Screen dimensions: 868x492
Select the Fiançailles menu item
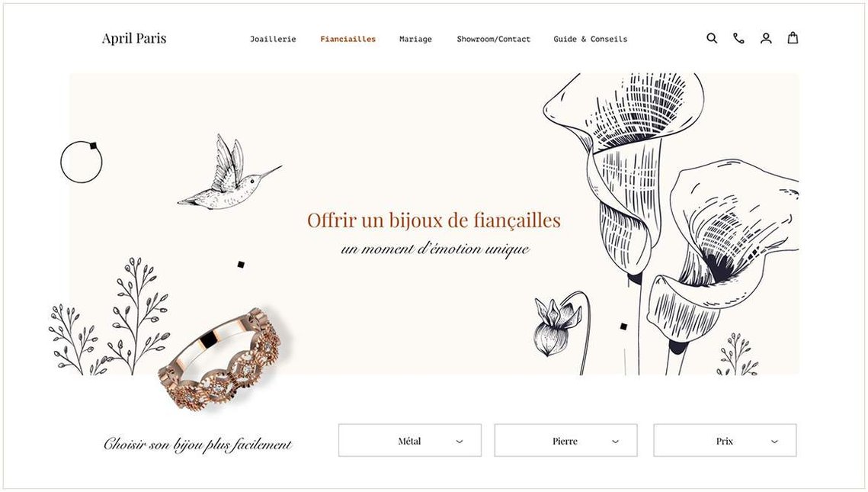pos(348,40)
